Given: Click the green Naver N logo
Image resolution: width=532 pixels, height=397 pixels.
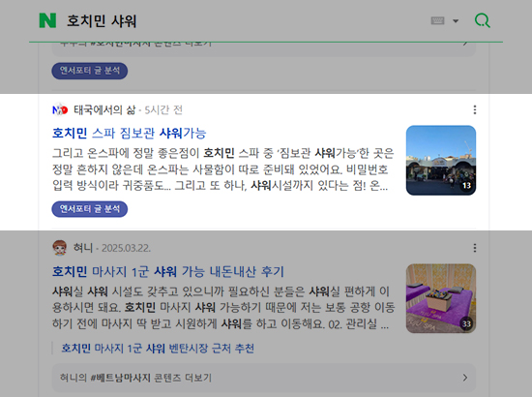Looking at the screenshot, I should (47, 20).
